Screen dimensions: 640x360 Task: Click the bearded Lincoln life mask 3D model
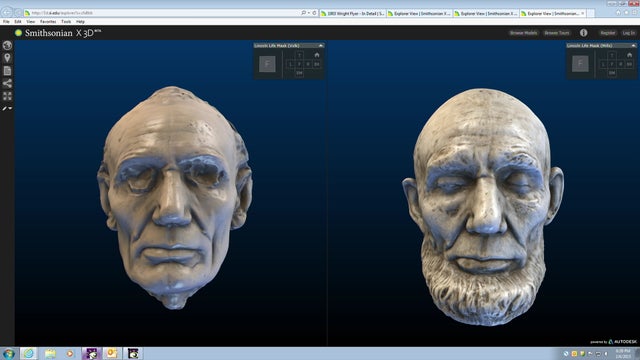point(483,206)
